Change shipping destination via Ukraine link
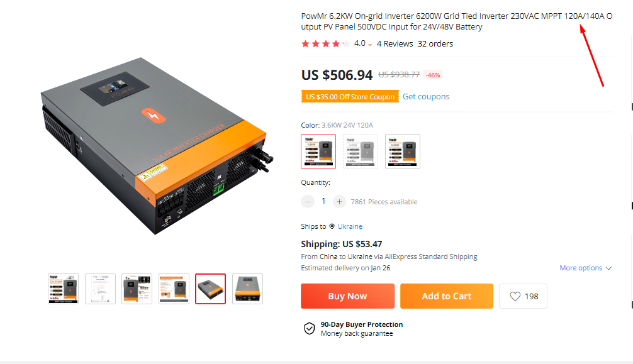The height and width of the screenshot is (364, 633). pyautogui.click(x=350, y=226)
